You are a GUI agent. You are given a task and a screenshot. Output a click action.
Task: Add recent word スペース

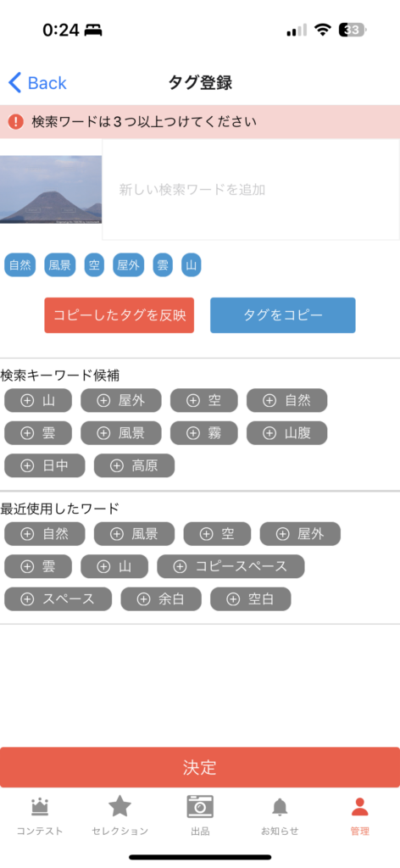coord(58,599)
